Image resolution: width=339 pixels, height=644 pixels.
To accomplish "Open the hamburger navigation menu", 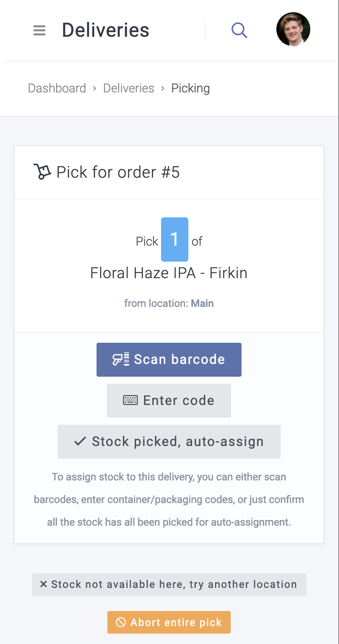I will [40, 31].
